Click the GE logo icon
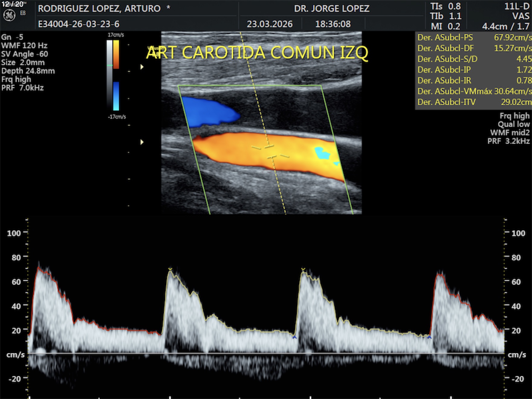The image size is (532, 399). 9,15
